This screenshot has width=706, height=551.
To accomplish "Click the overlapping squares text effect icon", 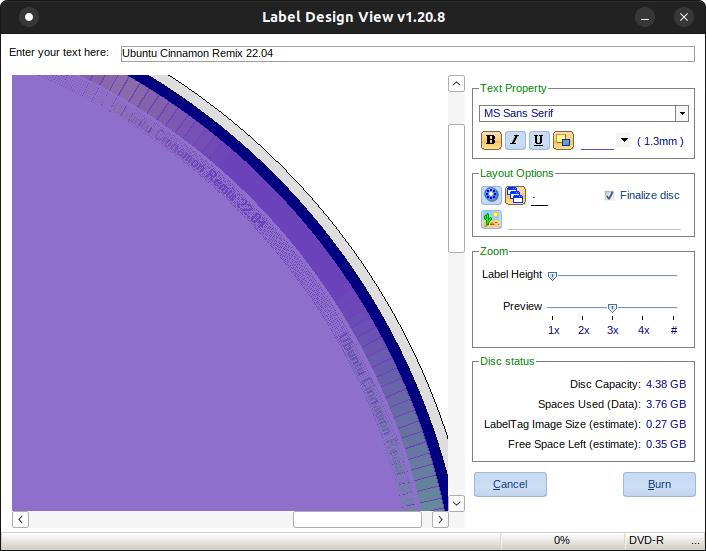I will [563, 141].
